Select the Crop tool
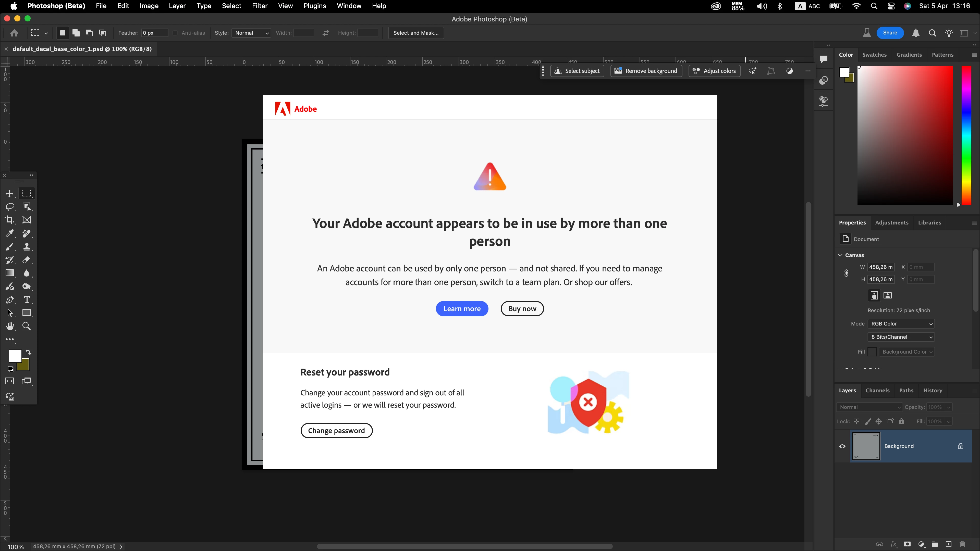The height and width of the screenshot is (551, 980). click(x=9, y=220)
